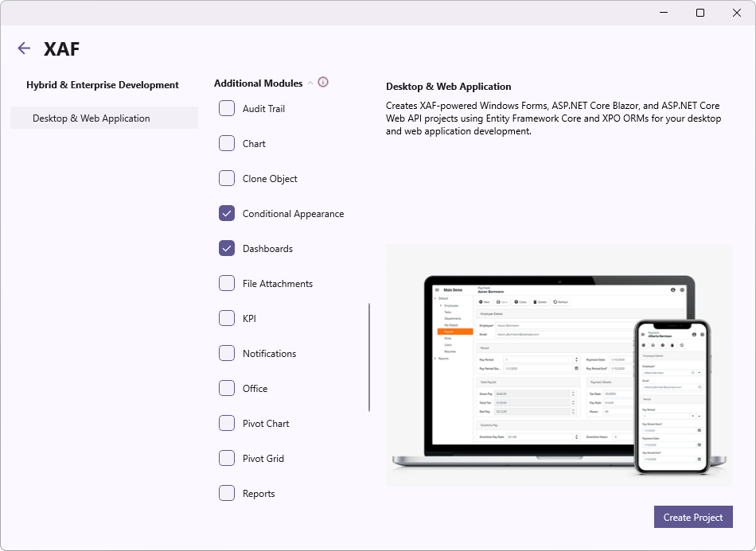Toggle the KPI checkbox
This screenshot has height=551, width=756.
click(x=227, y=319)
